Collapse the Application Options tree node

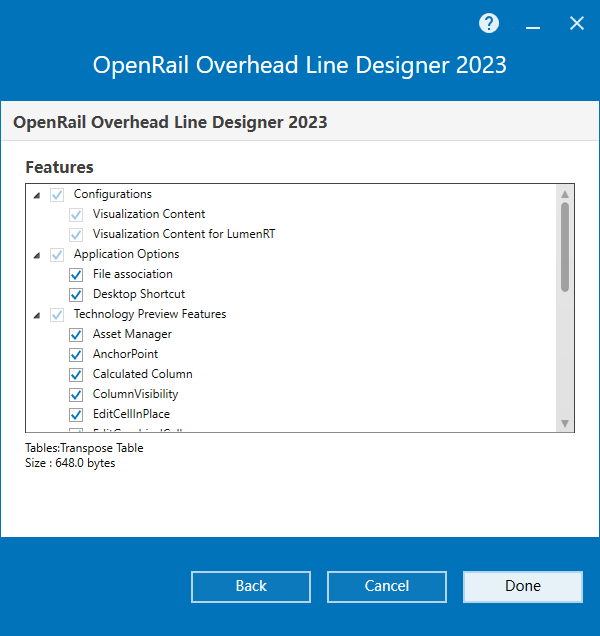[37, 256]
